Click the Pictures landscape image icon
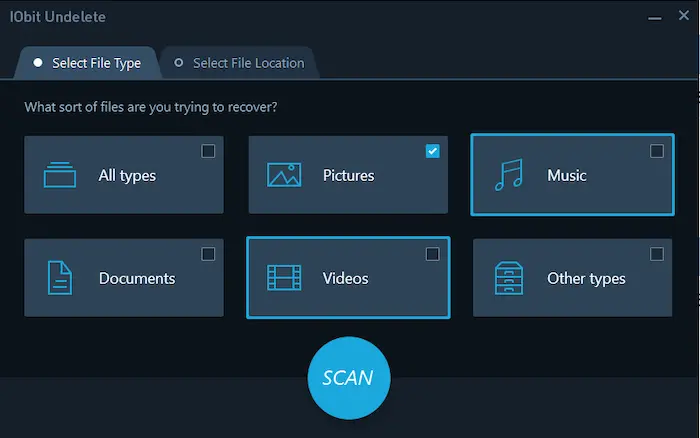Image resolution: width=700 pixels, height=438 pixels. pos(284,175)
